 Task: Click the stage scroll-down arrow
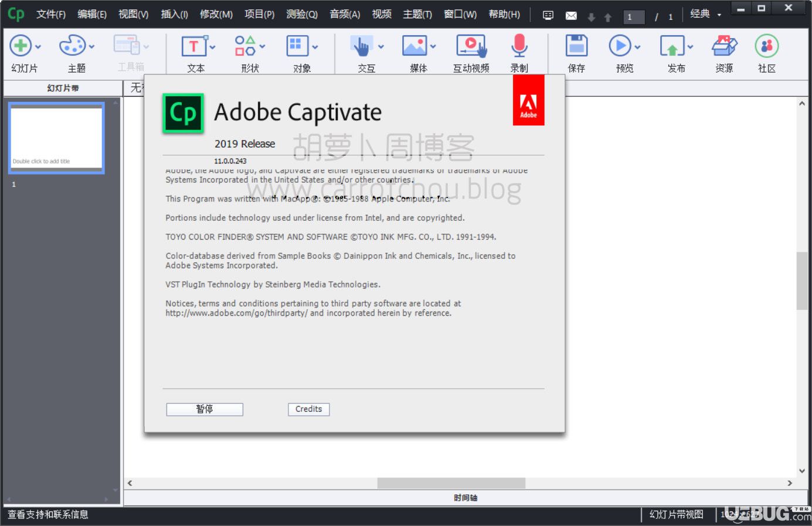pyautogui.click(x=801, y=471)
